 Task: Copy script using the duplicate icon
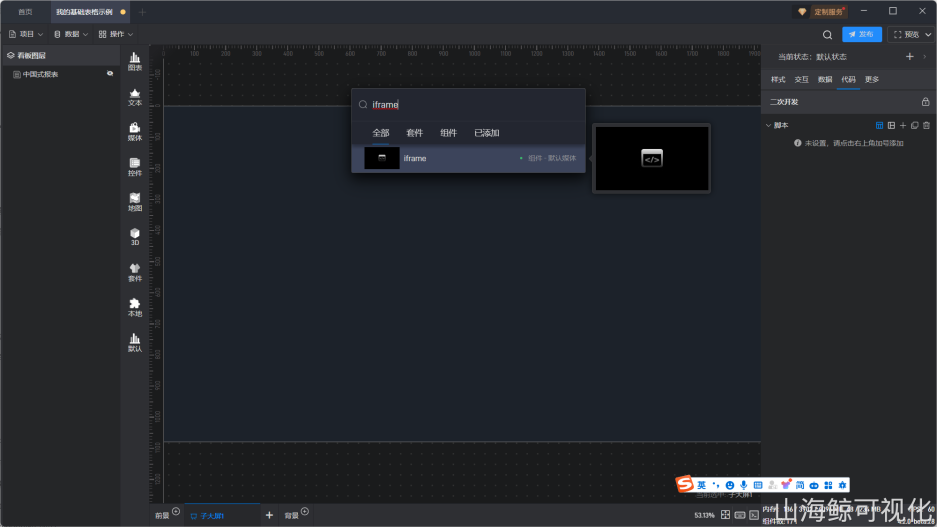pyautogui.click(x=914, y=125)
